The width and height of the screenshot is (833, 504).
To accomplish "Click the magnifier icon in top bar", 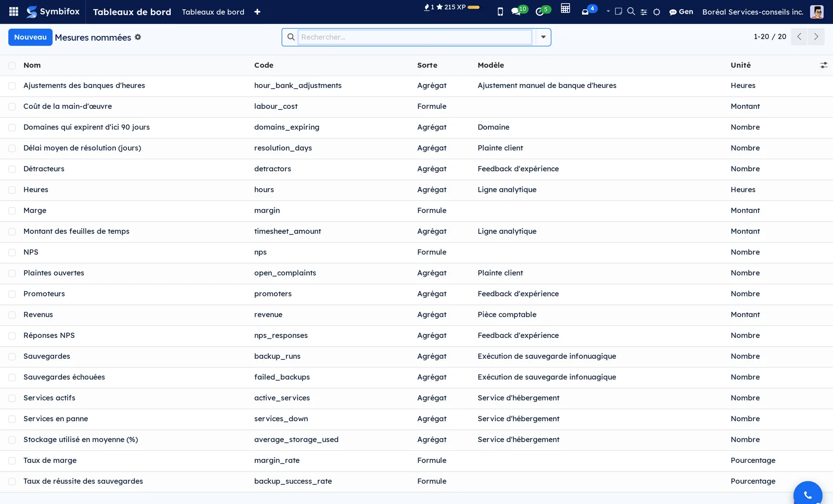I will tap(631, 11).
